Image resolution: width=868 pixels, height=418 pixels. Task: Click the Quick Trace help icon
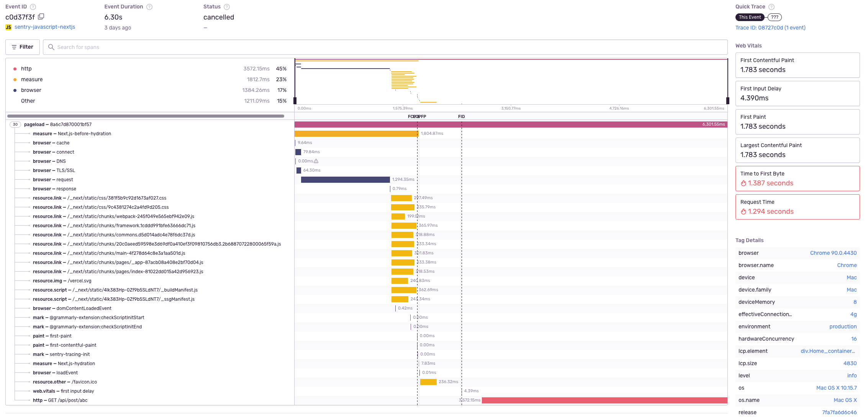coord(771,7)
